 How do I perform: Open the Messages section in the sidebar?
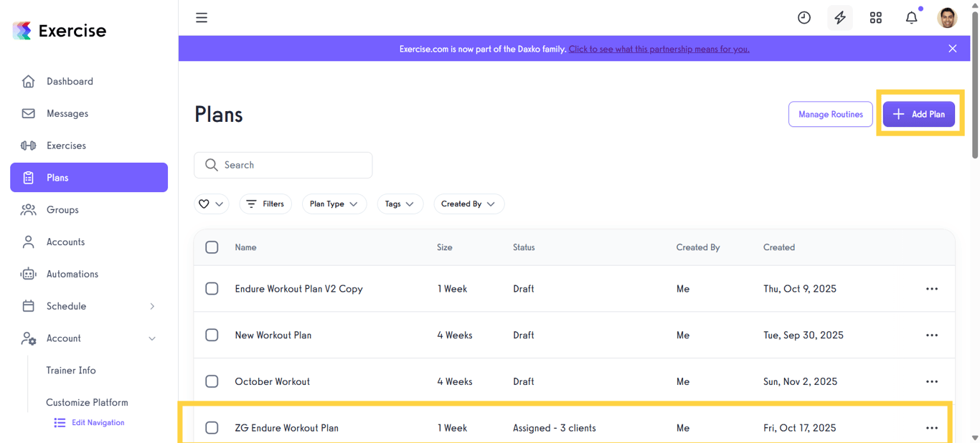point(67,113)
